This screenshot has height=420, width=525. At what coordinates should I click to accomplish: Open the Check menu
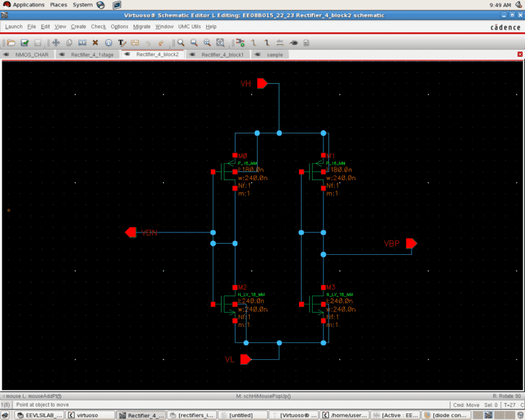coord(98,27)
